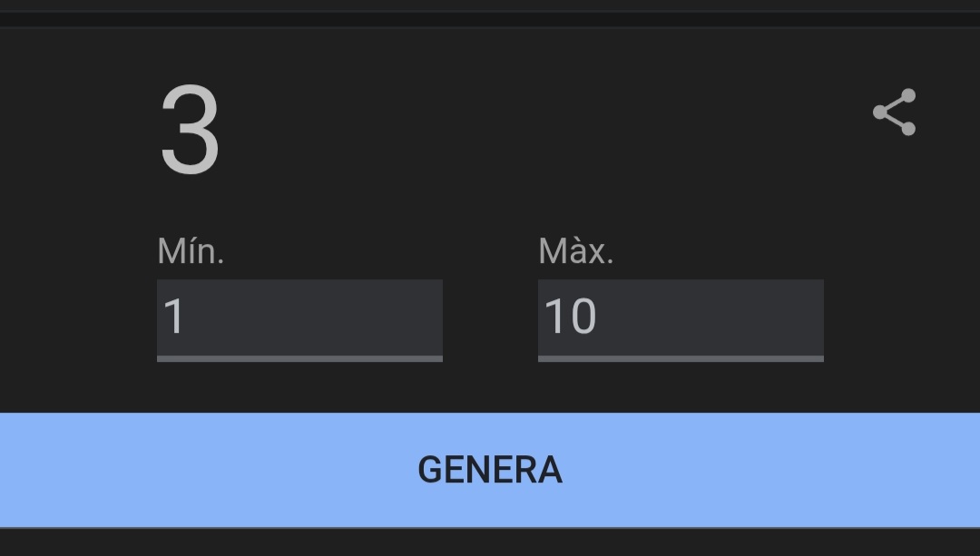Tap the blue GENERA bar
980x556 pixels.
(x=490, y=470)
